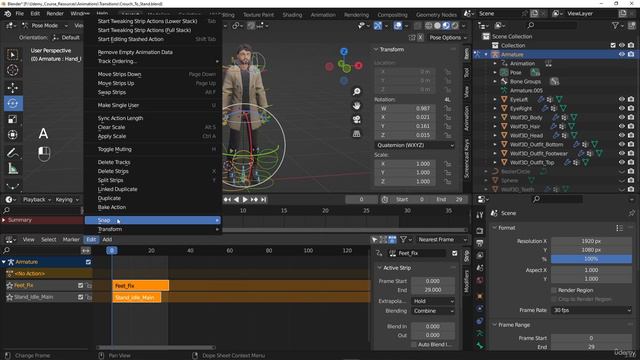
Task: Click the Z axis on navigation gizmo
Action: coord(344,51)
